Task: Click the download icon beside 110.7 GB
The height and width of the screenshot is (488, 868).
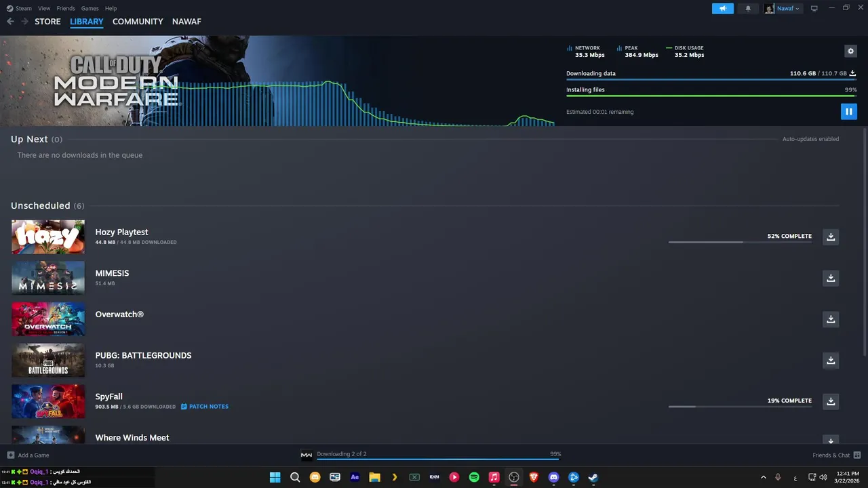Action: [x=852, y=73]
